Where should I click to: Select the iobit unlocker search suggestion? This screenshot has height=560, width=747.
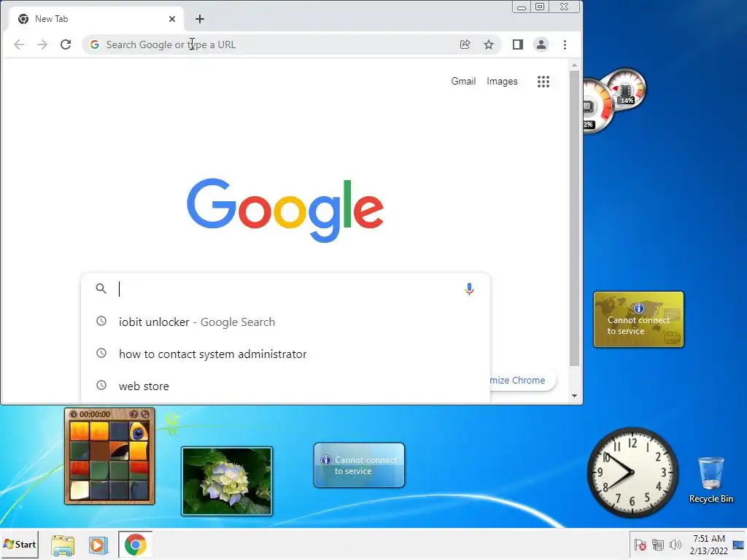pyautogui.click(x=286, y=322)
